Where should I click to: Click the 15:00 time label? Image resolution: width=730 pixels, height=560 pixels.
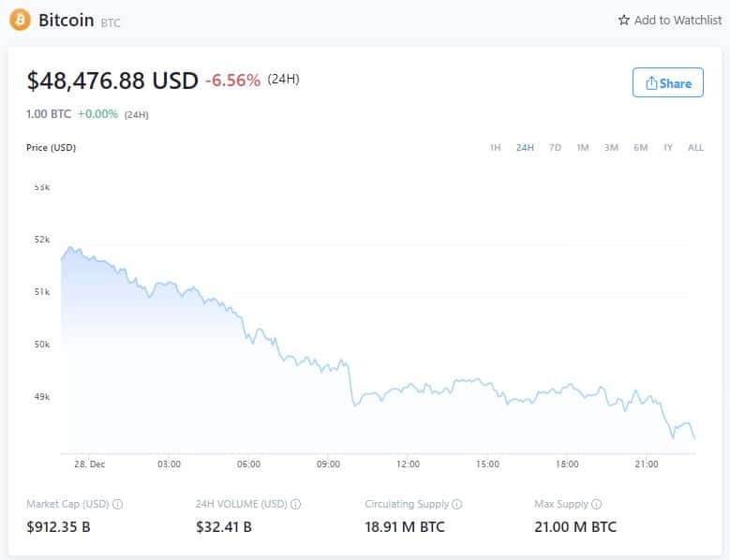[x=487, y=464]
